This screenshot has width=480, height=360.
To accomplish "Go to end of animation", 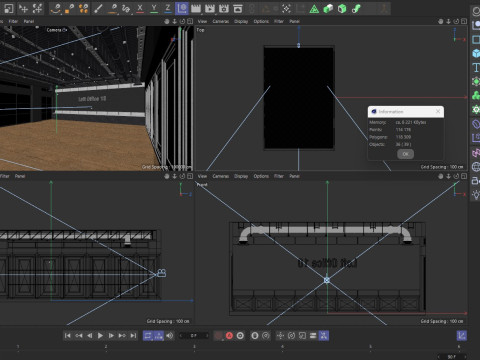I will (133, 335).
